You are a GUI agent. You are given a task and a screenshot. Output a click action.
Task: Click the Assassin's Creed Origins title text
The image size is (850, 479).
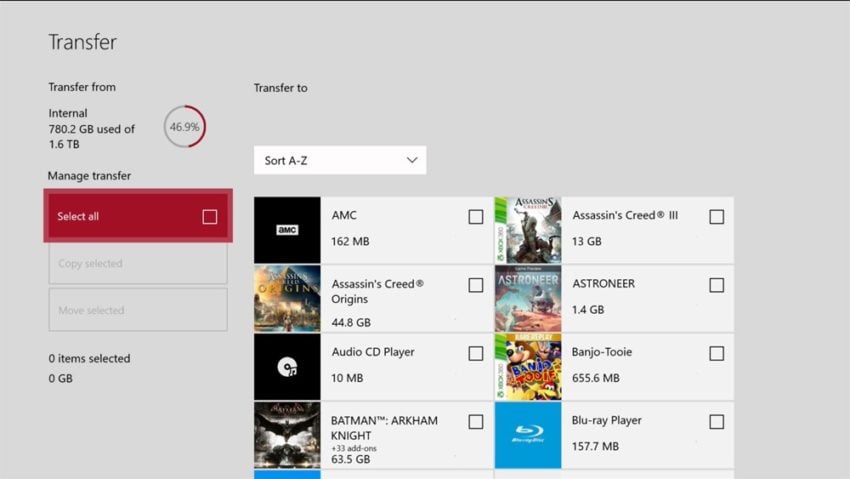pyautogui.click(x=378, y=291)
